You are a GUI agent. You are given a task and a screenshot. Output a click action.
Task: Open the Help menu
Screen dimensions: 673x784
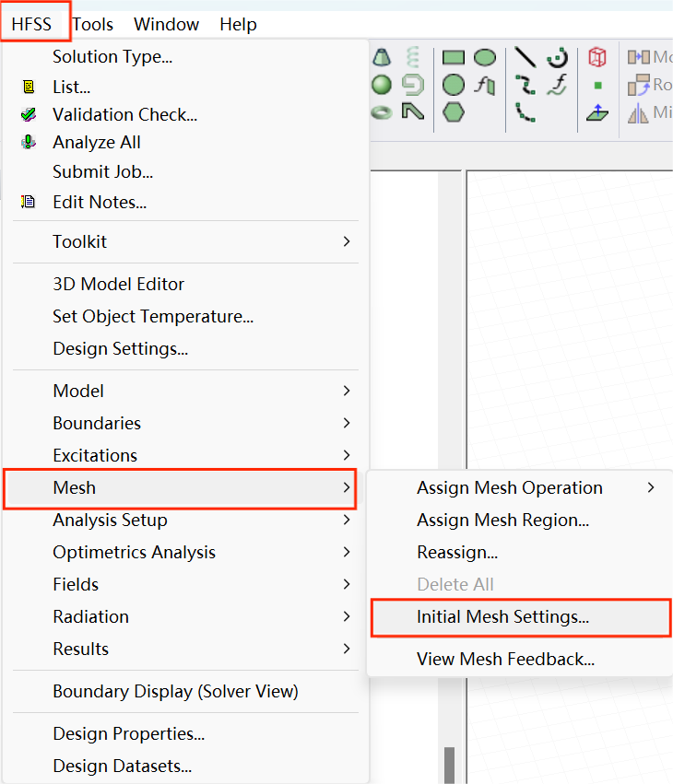coord(238,24)
